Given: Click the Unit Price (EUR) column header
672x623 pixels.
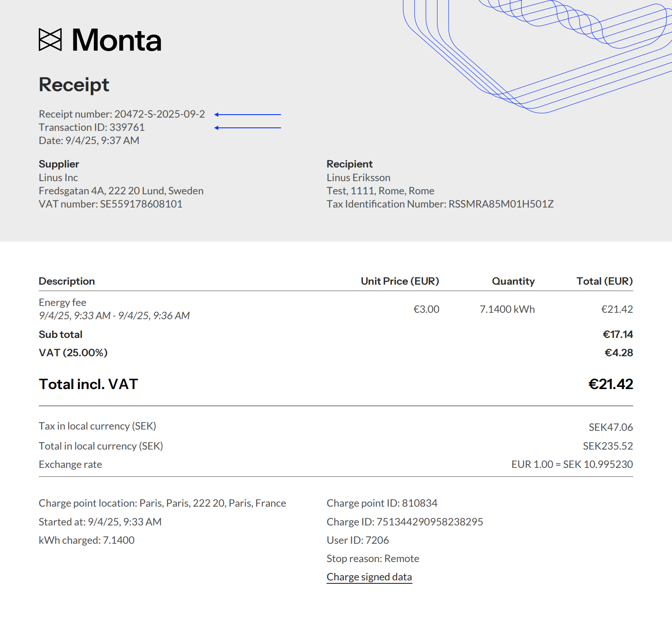Looking at the screenshot, I should (x=400, y=281).
